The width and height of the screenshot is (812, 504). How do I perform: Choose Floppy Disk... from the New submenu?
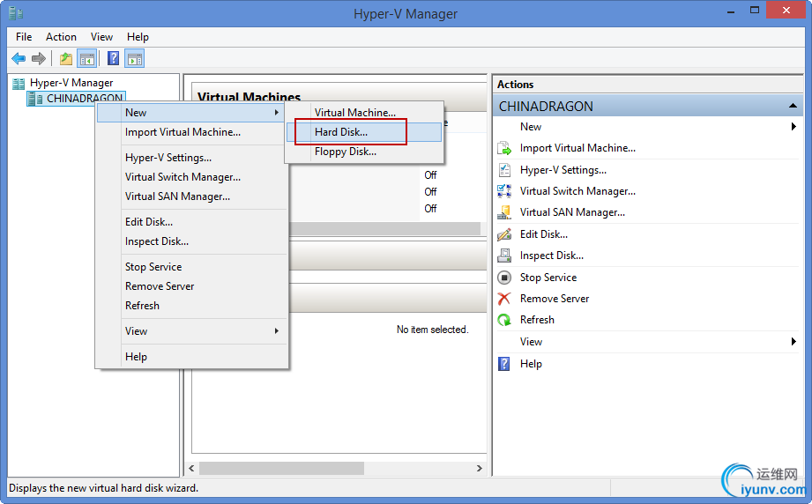[364, 152]
